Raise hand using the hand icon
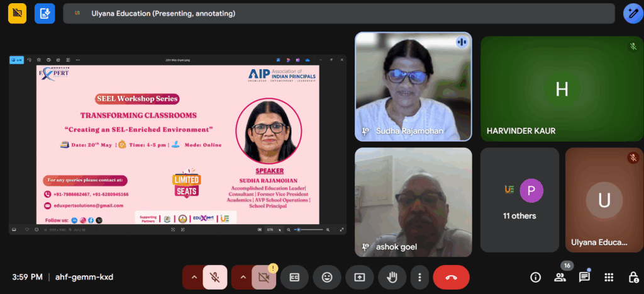This screenshot has width=644, height=294. [x=392, y=277]
